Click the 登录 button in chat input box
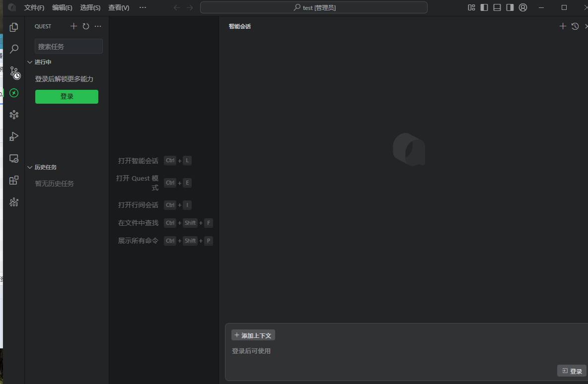Image resolution: width=588 pixels, height=384 pixels. tap(572, 371)
